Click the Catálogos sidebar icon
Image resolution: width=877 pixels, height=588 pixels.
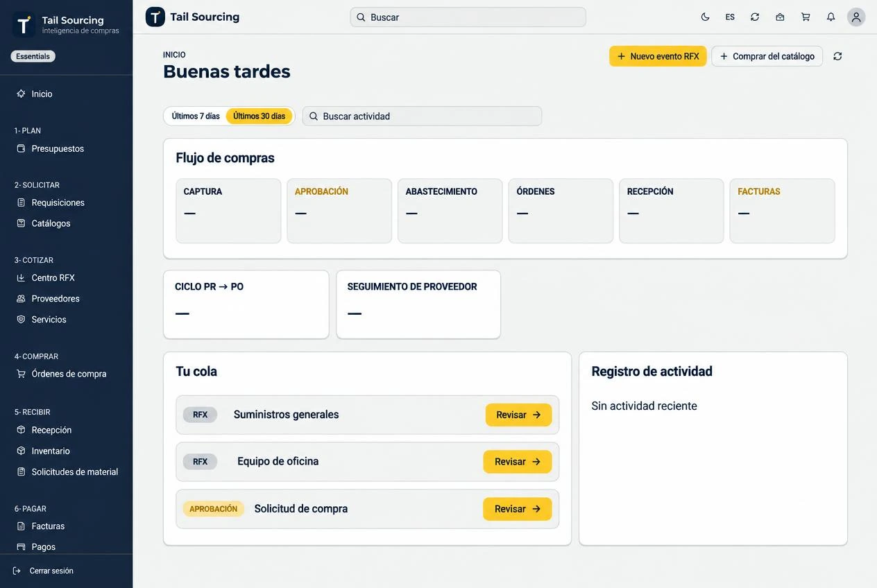point(21,223)
